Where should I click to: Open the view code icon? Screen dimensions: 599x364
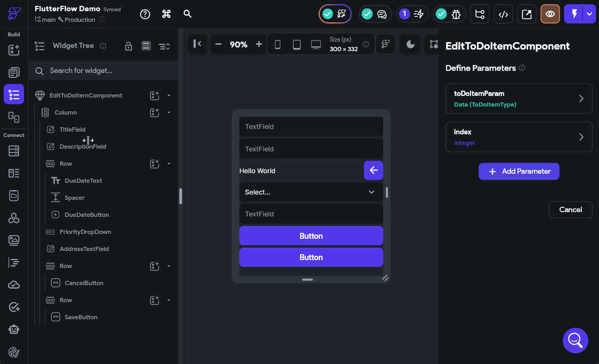(503, 14)
